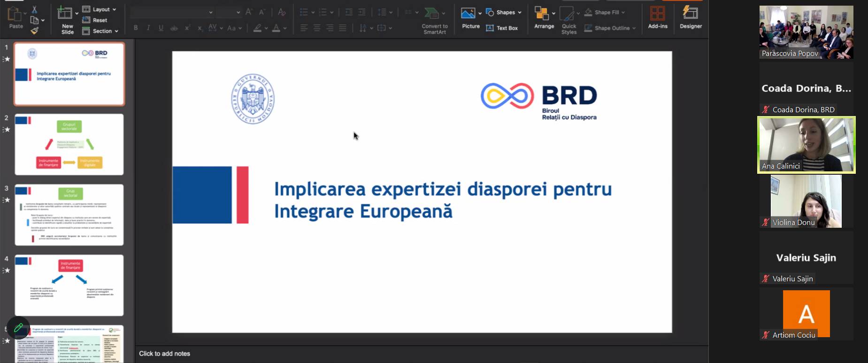Screen dimensions: 868x363
Task: Expand the Layout dropdown
Action: tap(100, 9)
